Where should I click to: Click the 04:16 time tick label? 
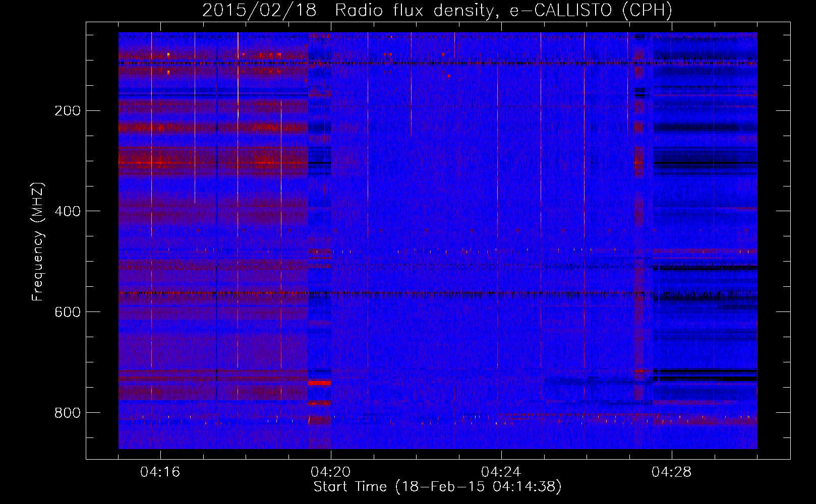(160, 472)
